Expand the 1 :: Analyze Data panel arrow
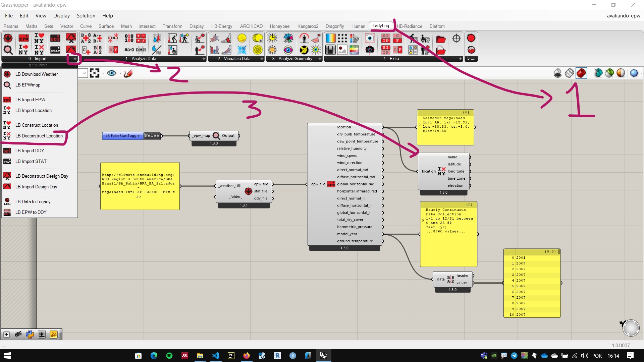Image resolution: width=644 pixels, height=362 pixels. click(204, 59)
